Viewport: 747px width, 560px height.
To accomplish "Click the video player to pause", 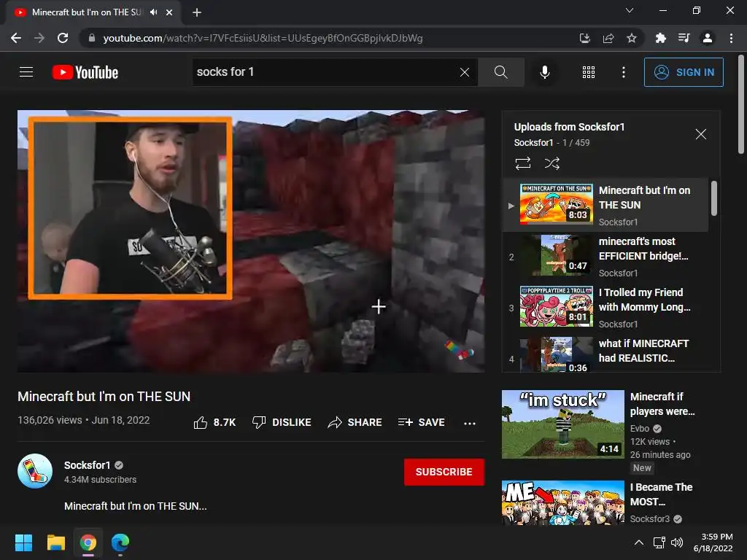I will click(251, 241).
